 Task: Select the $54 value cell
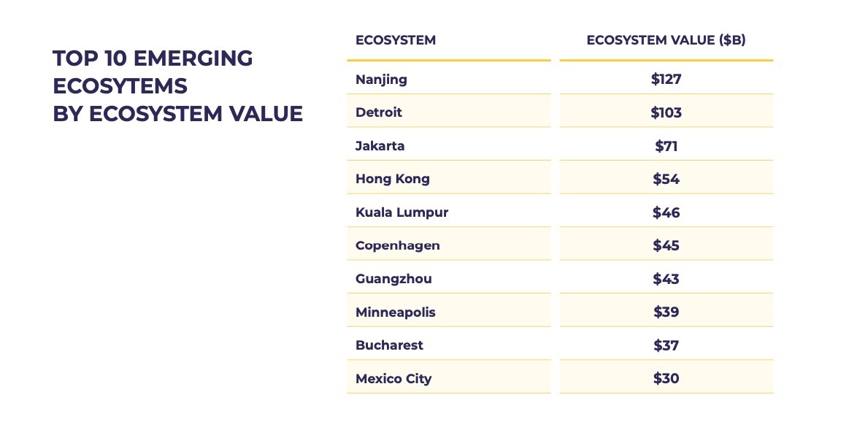click(x=666, y=179)
